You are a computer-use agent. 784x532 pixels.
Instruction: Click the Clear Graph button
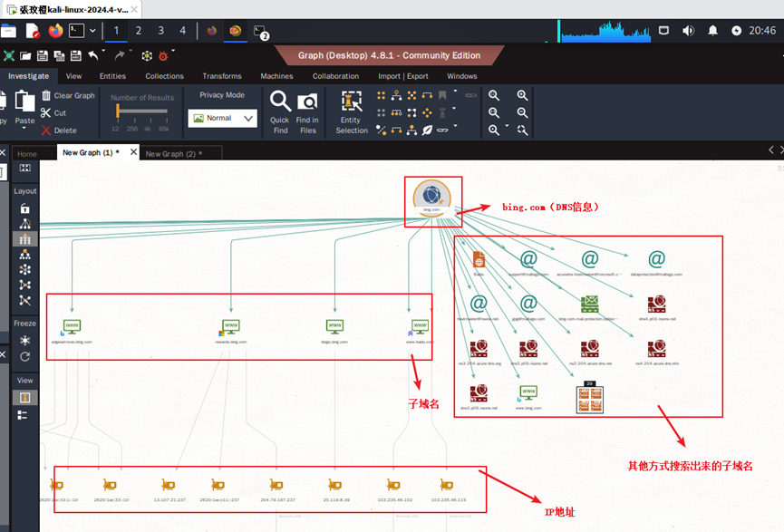[x=69, y=95]
